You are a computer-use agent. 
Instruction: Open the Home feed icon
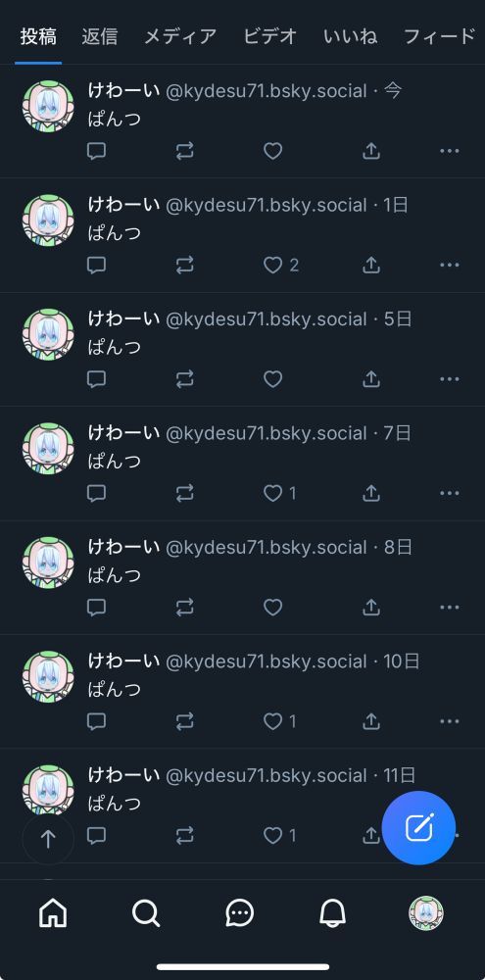(53, 913)
